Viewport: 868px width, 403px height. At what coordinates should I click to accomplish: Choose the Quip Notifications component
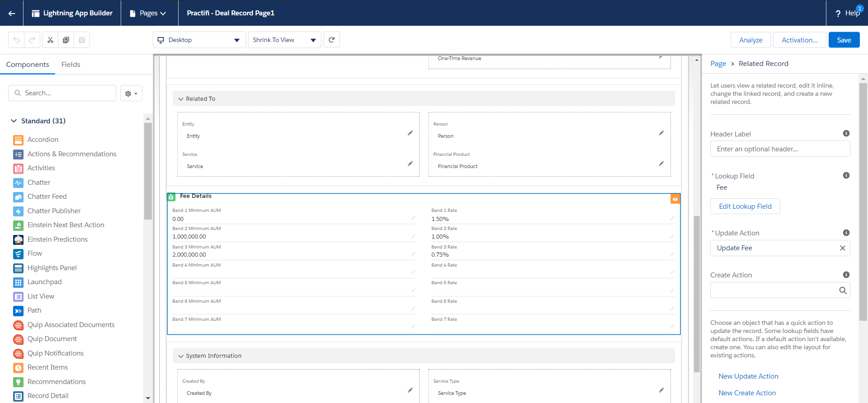[56, 353]
